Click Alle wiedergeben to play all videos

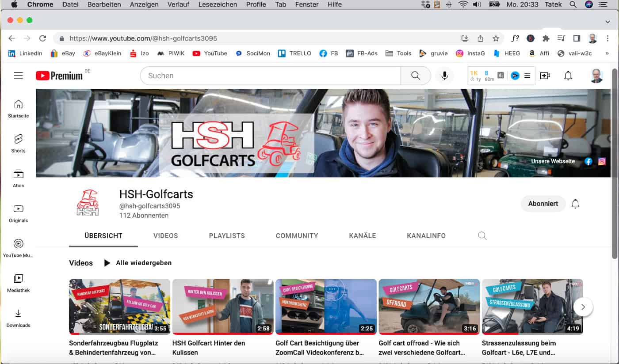click(x=138, y=263)
